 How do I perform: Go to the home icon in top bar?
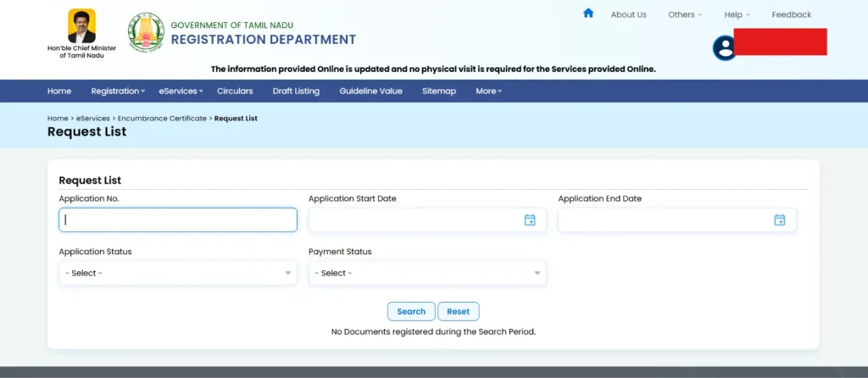[588, 13]
